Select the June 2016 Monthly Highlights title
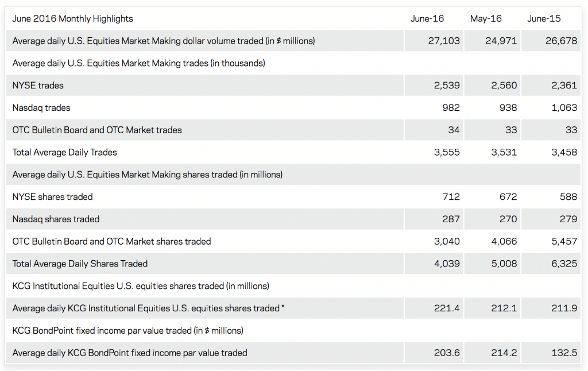 (x=72, y=18)
